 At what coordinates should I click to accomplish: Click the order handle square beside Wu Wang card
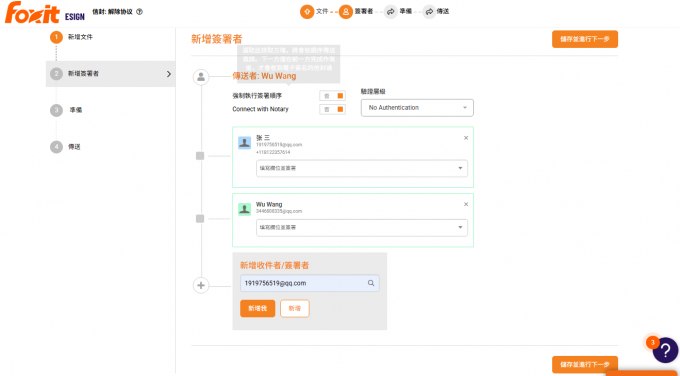(x=200, y=219)
